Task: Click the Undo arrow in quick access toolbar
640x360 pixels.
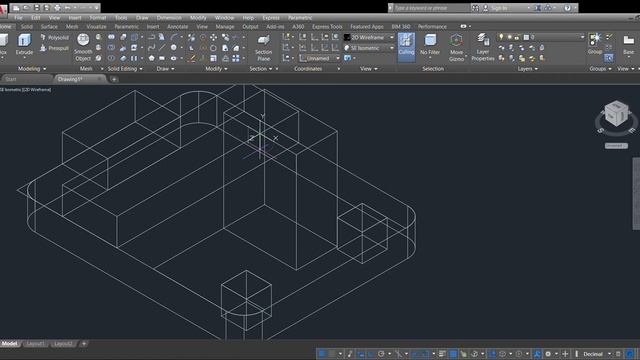Action: (x=68, y=8)
